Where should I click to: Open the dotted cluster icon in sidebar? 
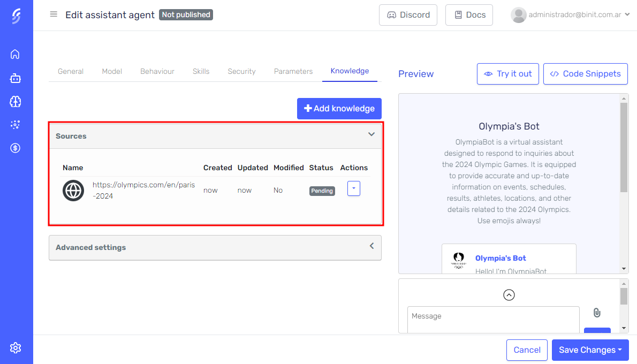click(15, 125)
